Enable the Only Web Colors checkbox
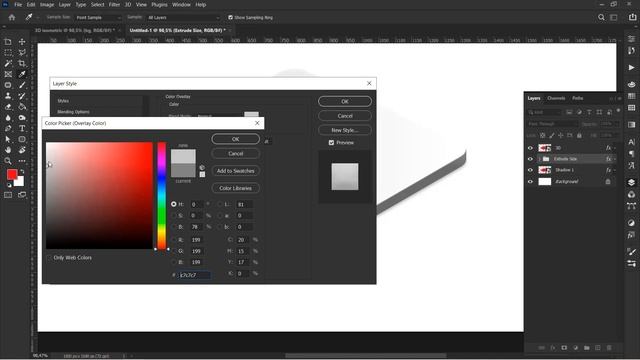Image resolution: width=640 pixels, height=360 pixels. [49, 258]
